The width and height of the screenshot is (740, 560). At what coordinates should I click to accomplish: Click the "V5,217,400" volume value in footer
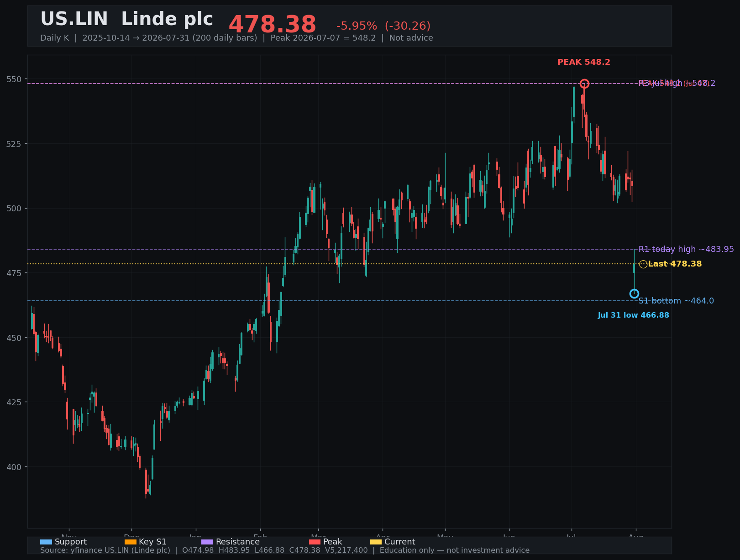pos(346,550)
